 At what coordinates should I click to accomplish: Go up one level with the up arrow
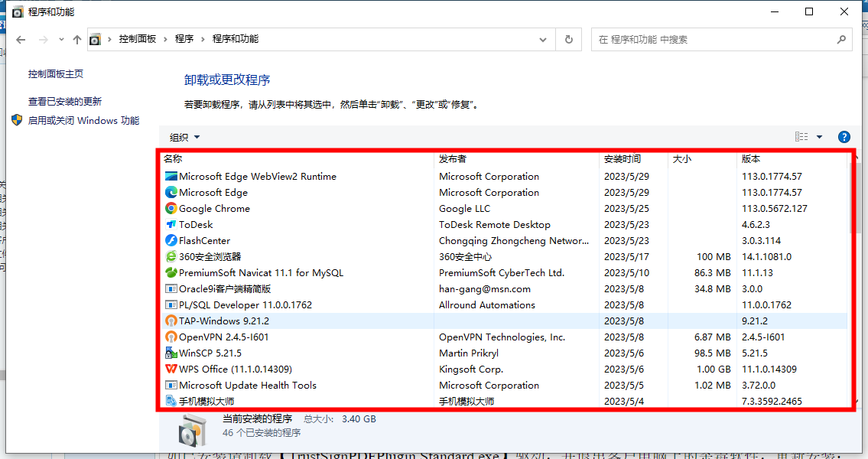coord(77,40)
